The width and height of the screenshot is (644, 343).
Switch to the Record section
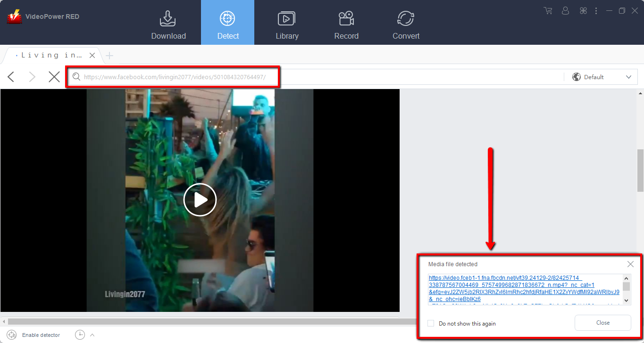(346, 18)
